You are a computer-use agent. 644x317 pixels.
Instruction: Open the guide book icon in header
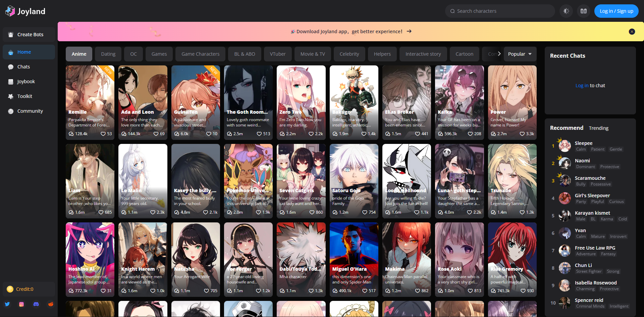click(x=584, y=11)
